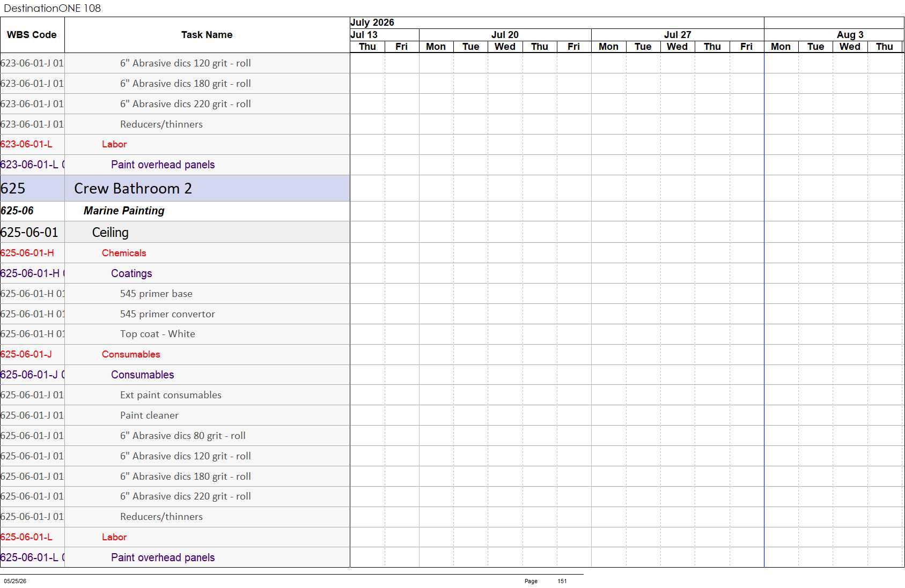Select purple 'Consumables' above 'Ext paint consumables'
The width and height of the screenshot is (905, 588).
(143, 375)
